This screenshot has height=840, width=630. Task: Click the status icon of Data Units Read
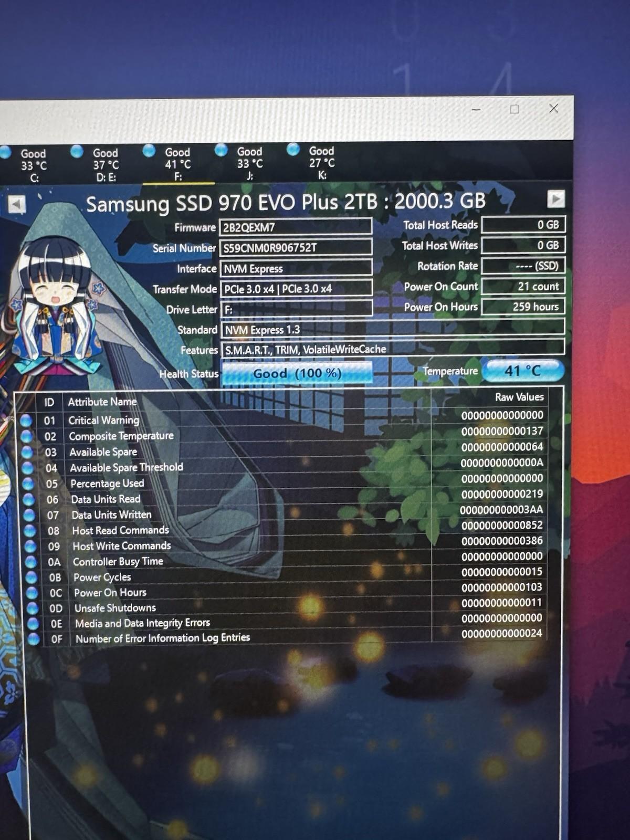[x=29, y=499]
